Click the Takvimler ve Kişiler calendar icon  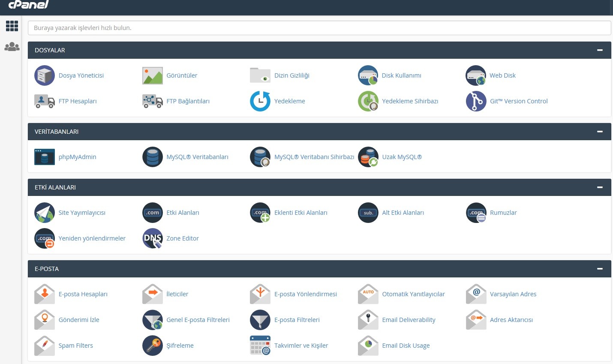(x=260, y=346)
